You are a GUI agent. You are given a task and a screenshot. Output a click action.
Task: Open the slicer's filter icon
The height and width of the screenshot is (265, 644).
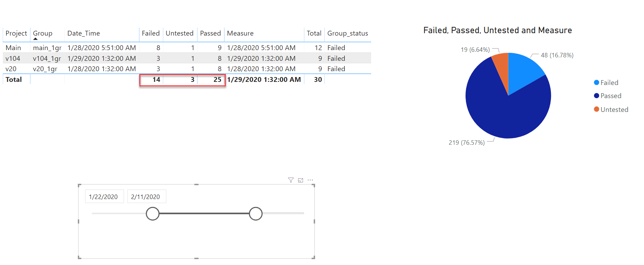[x=291, y=180]
